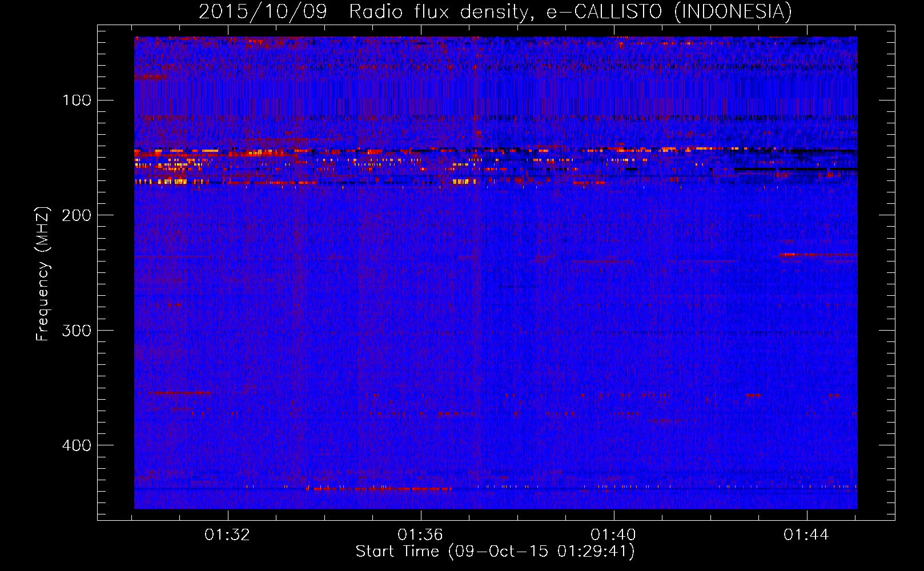Click the 'Frequency (MHZ)' axis label
The height and width of the screenshot is (571, 924).
point(43,274)
